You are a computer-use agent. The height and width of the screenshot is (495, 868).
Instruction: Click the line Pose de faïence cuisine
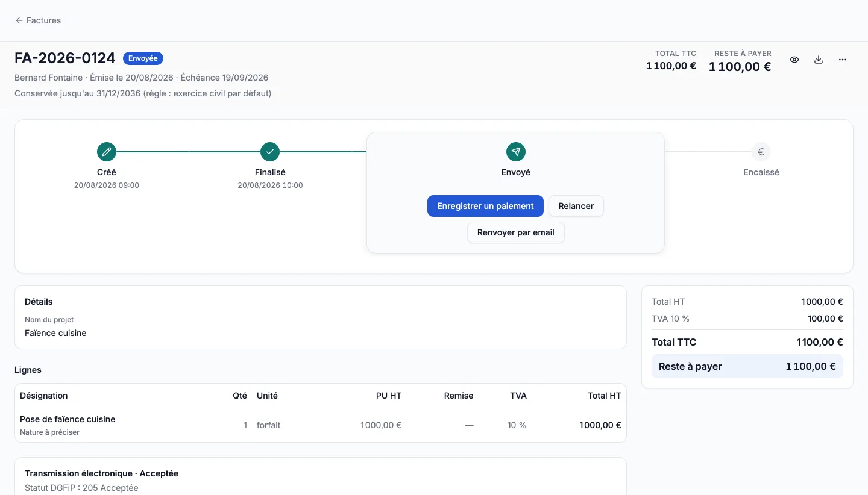(x=68, y=419)
